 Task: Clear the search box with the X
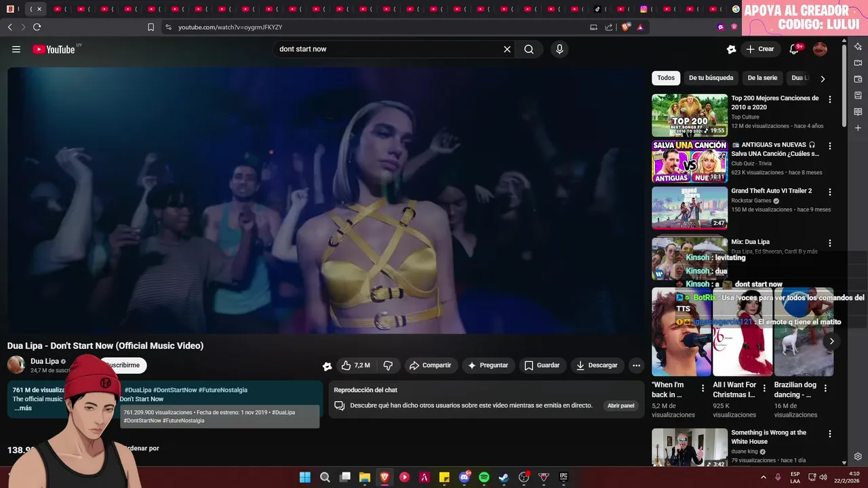tap(507, 49)
